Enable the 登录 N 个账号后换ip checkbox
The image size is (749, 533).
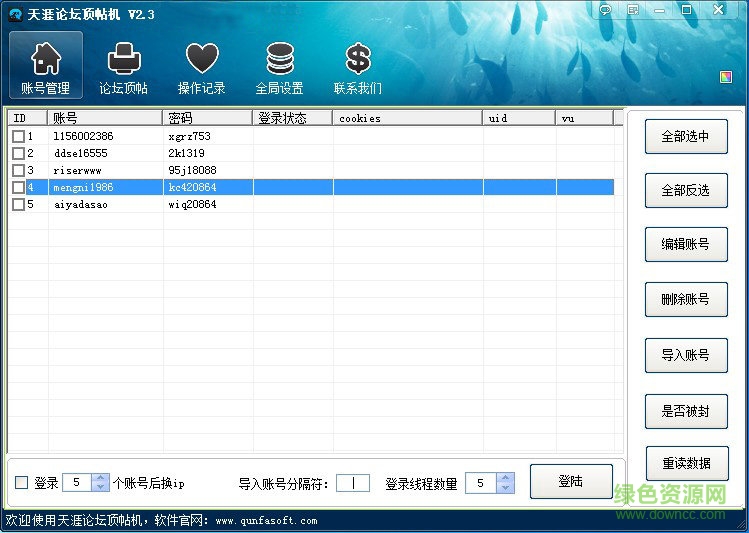point(21,482)
